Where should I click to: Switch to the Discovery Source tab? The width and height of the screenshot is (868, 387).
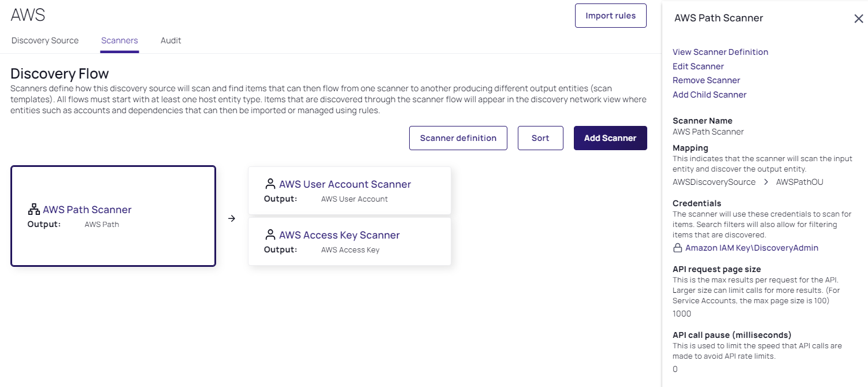45,40
